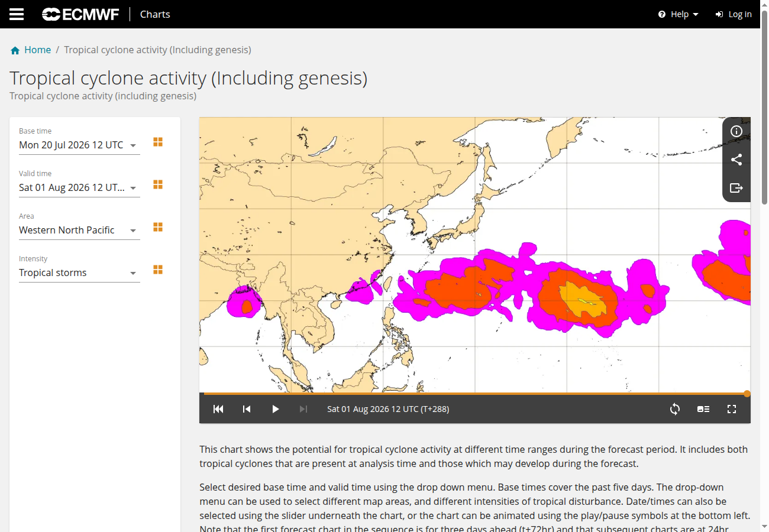Enter fullscreen chart view
769x532 pixels.
[x=732, y=409]
